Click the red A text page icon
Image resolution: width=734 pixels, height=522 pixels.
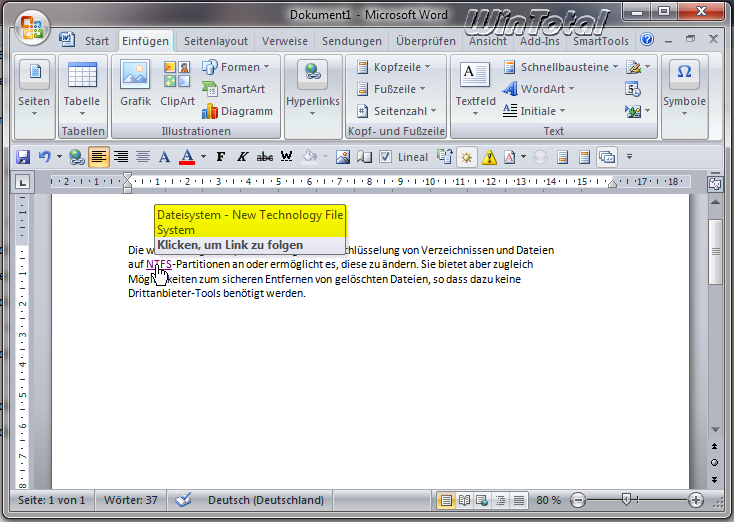(x=509, y=157)
